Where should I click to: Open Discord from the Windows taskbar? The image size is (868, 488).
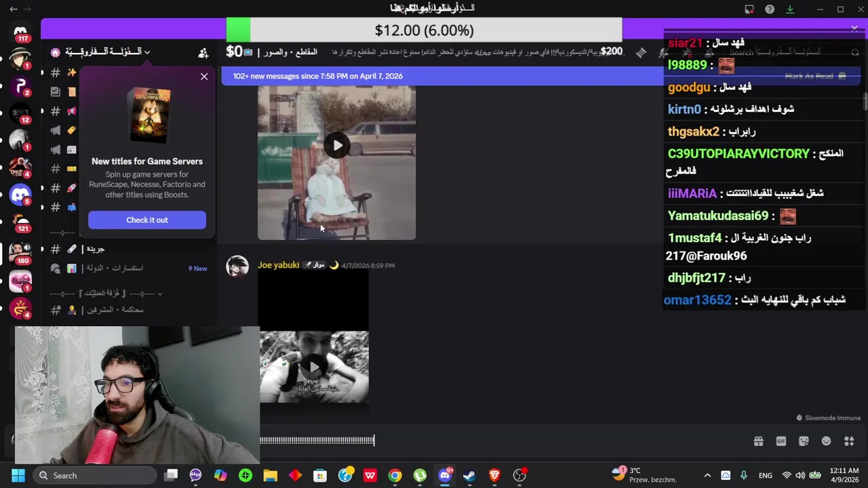(x=444, y=475)
